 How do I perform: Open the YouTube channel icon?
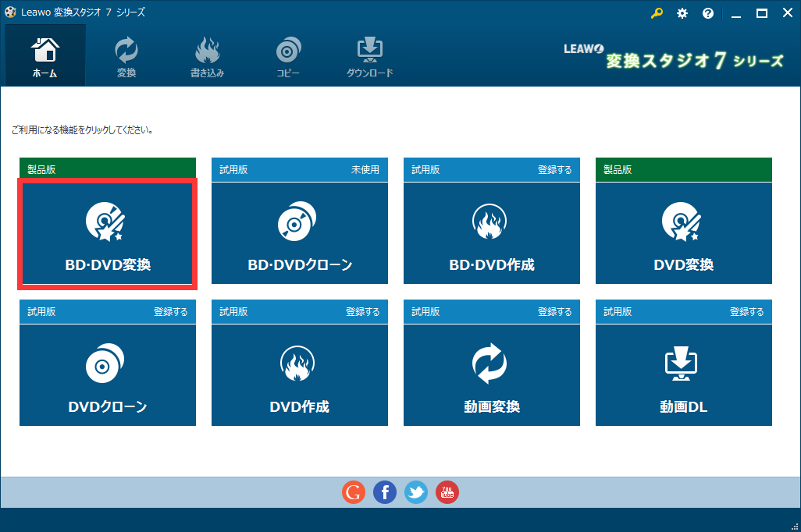(447, 492)
